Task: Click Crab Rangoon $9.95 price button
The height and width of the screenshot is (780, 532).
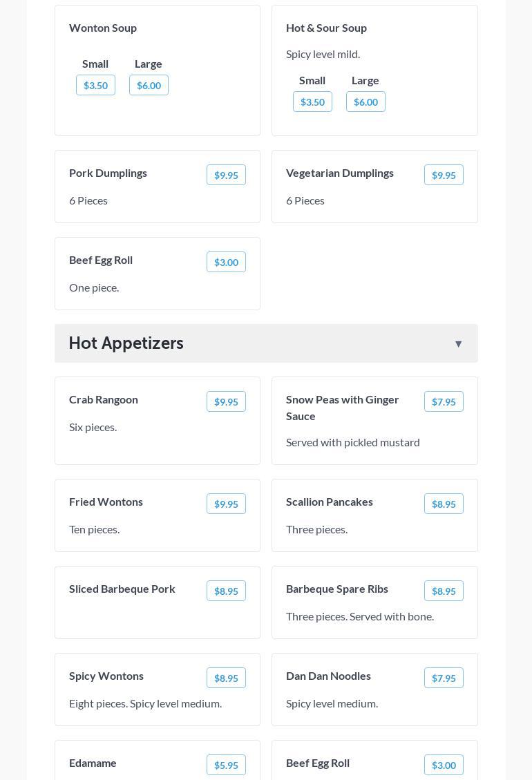Action: tap(226, 402)
